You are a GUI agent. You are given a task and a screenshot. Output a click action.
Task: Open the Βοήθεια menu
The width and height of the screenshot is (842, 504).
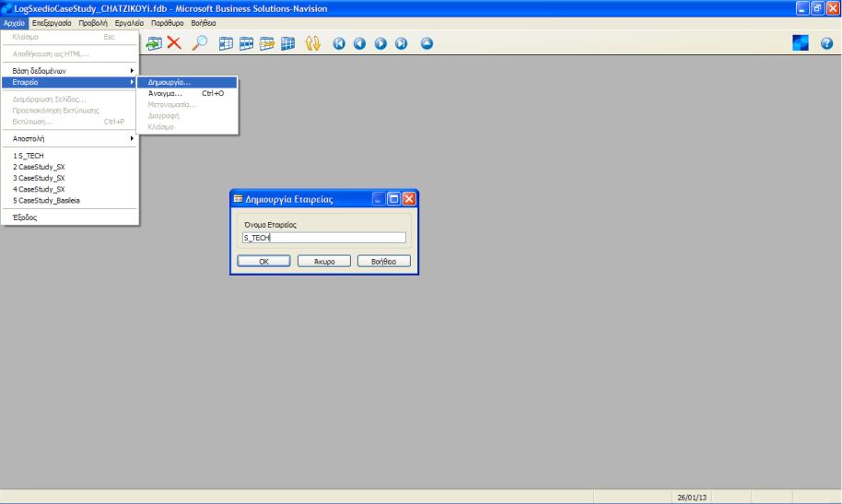point(204,23)
